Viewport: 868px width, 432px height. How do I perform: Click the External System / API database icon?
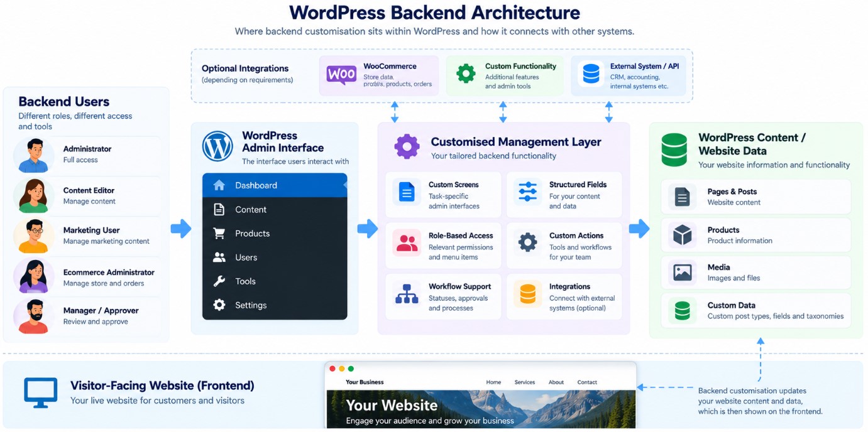591,74
